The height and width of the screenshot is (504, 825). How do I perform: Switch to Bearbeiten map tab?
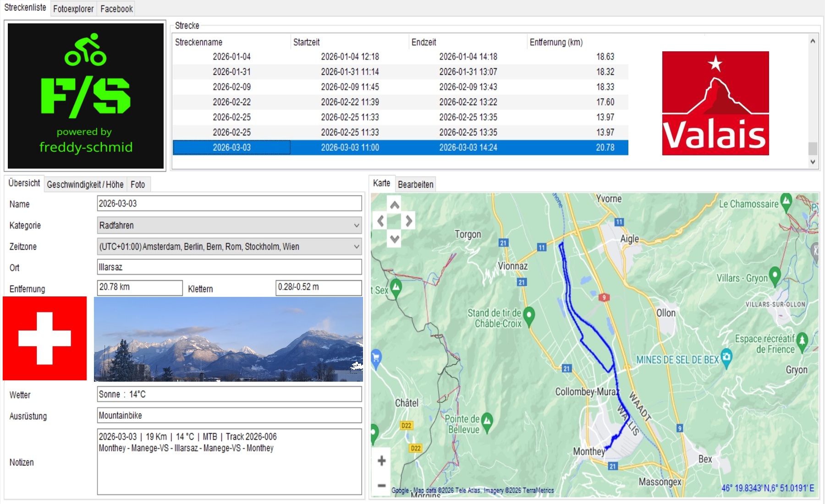tap(415, 185)
